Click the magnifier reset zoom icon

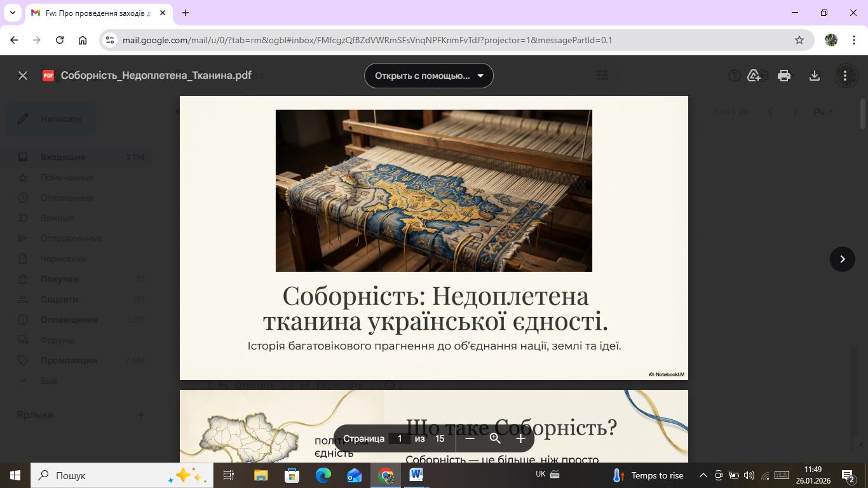[495, 438]
